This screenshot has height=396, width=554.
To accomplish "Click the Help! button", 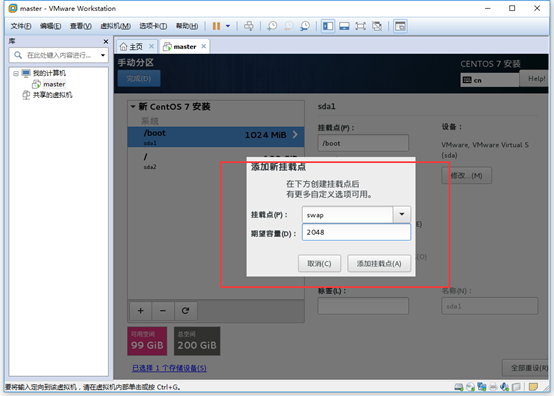I will pyautogui.click(x=534, y=78).
